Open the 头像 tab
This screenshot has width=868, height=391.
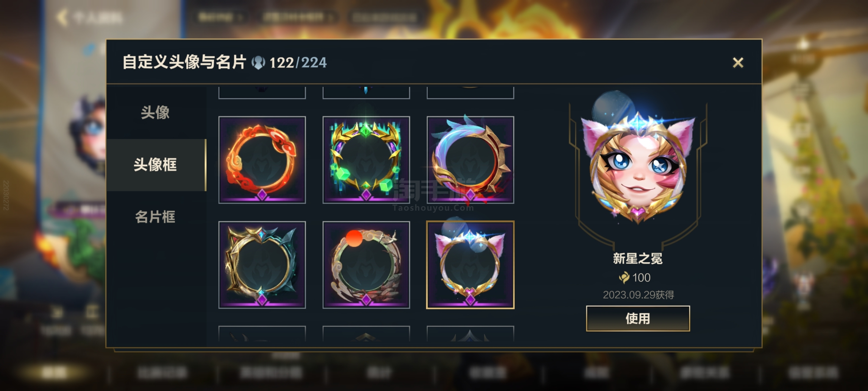[x=155, y=113]
